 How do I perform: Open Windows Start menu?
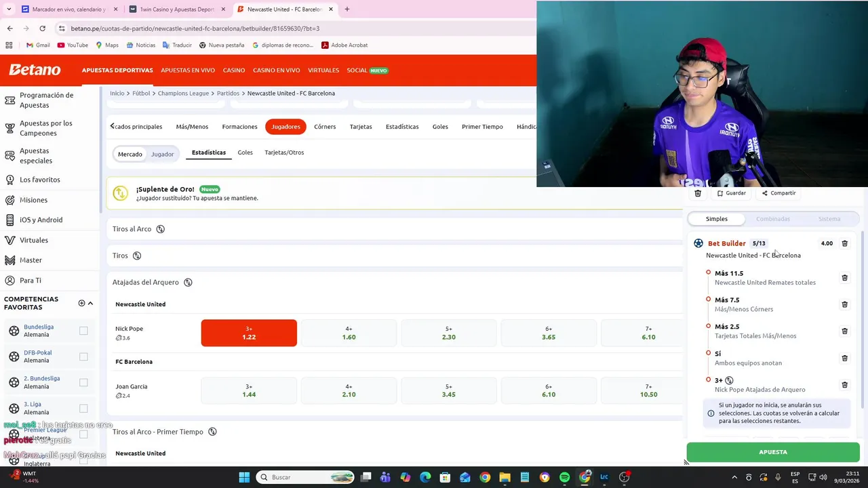(244, 477)
